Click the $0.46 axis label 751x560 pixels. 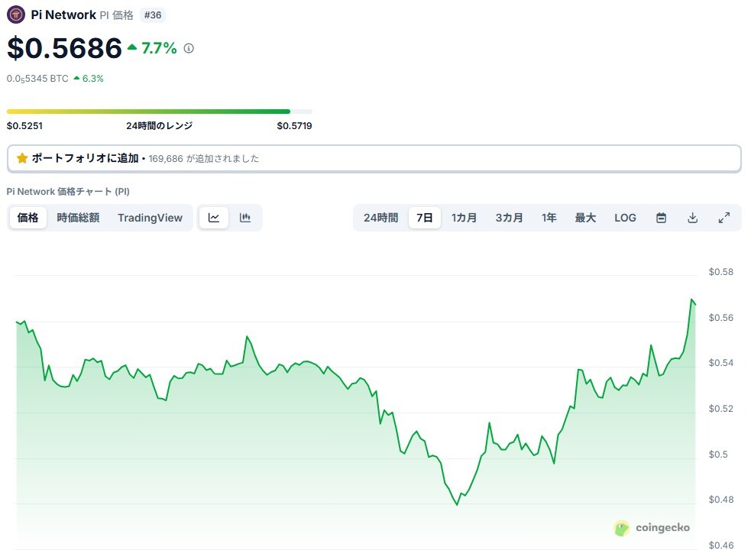(x=721, y=545)
